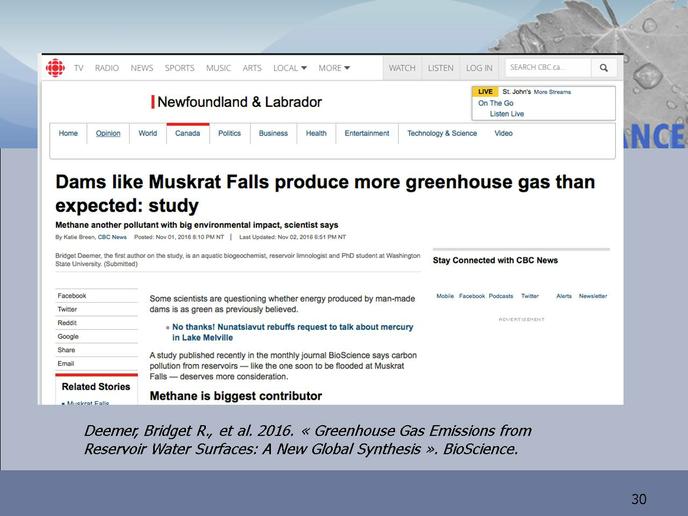
Task: Share article on Twitter
Action: tap(67, 309)
